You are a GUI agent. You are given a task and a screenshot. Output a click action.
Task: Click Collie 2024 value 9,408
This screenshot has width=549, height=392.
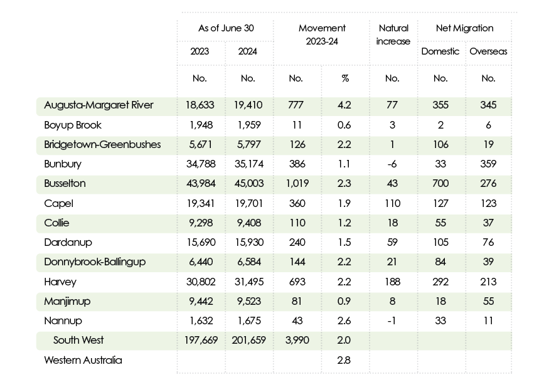pos(249,223)
